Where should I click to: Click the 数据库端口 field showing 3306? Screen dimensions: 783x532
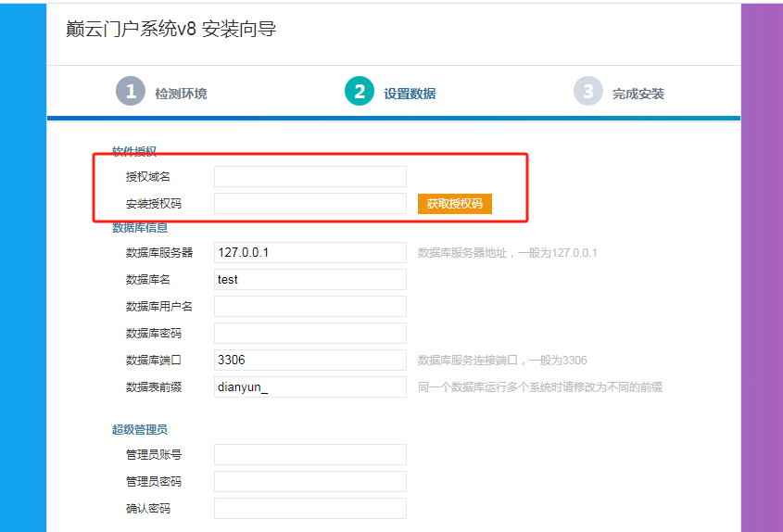pyautogui.click(x=309, y=360)
